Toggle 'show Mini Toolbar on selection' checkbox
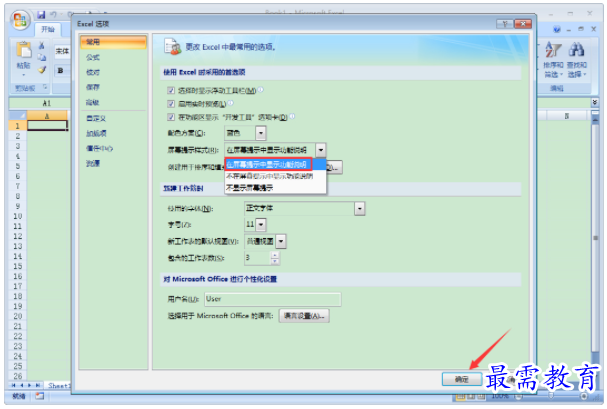The height and width of the screenshot is (409, 607). coord(171,91)
